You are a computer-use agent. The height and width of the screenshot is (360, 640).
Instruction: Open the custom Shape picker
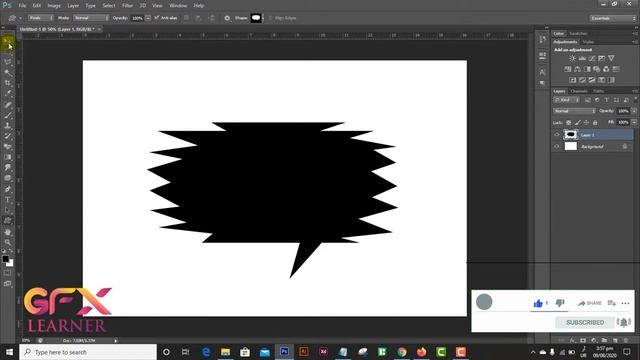[x=257, y=18]
